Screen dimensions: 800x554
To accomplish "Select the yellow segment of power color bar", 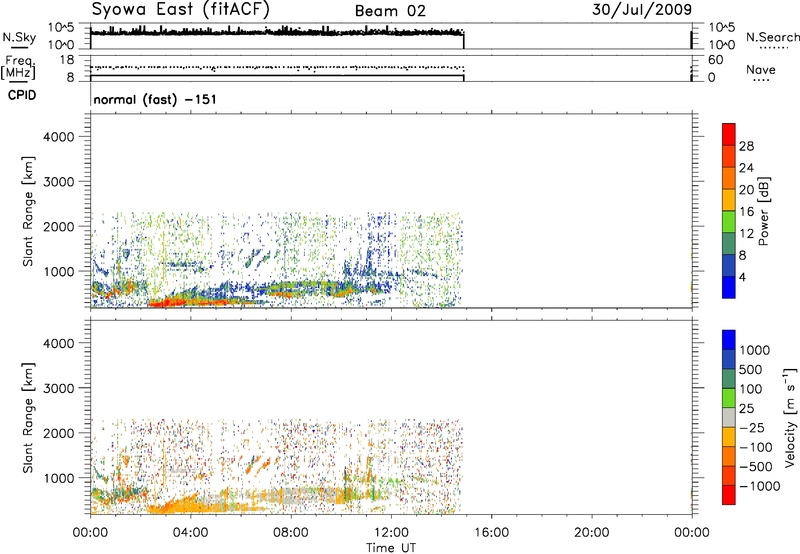I will pos(729,200).
